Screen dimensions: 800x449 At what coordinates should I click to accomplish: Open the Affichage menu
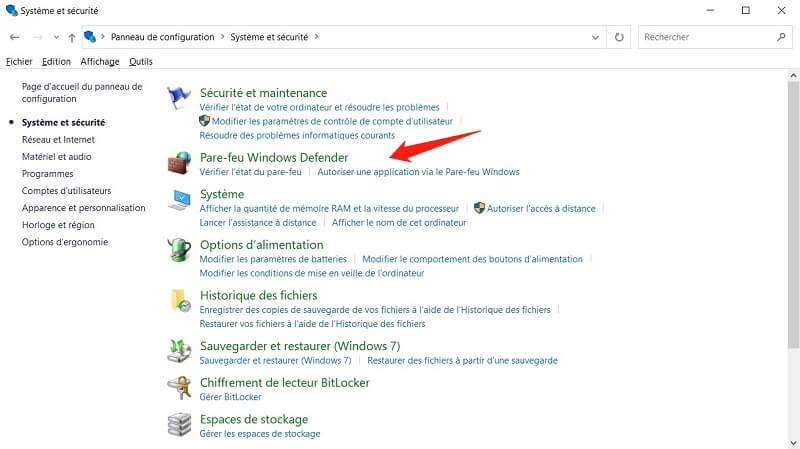[x=99, y=61]
